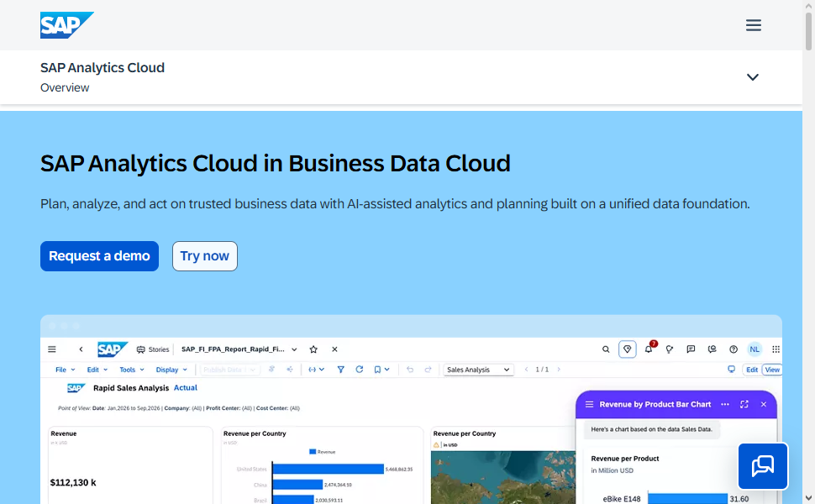
Task: Open the Sales Analysis page dropdown
Action: pos(478,370)
